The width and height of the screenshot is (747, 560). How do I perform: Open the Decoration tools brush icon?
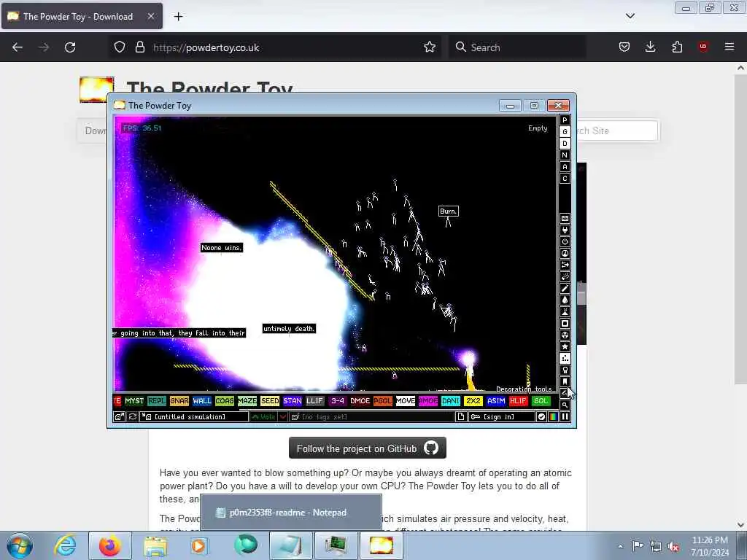pyautogui.click(x=565, y=393)
